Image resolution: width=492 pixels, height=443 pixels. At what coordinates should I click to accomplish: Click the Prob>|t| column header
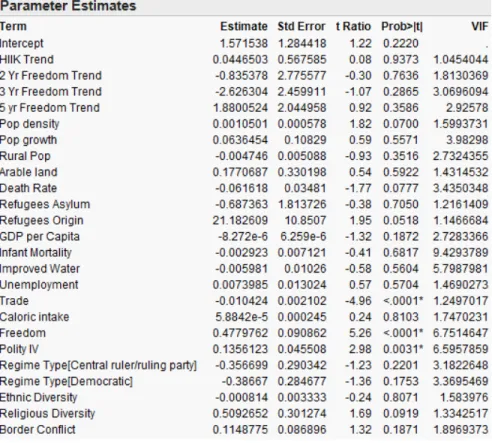[x=402, y=26]
